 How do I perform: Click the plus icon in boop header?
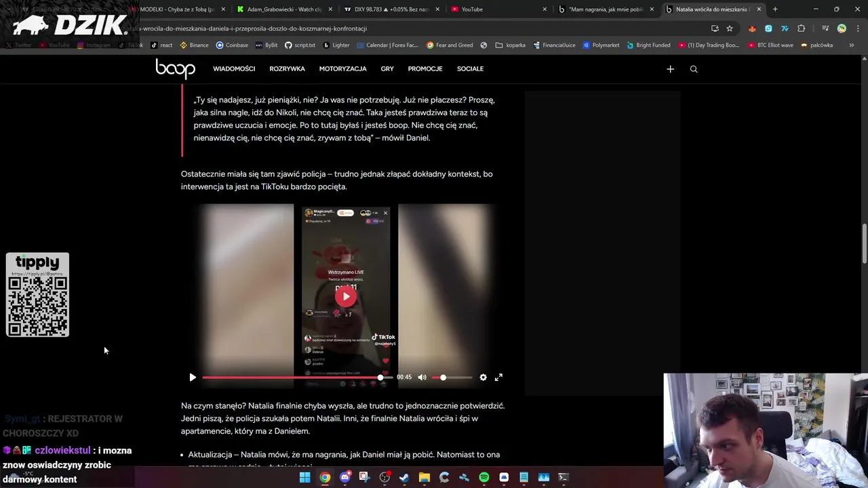tap(670, 69)
